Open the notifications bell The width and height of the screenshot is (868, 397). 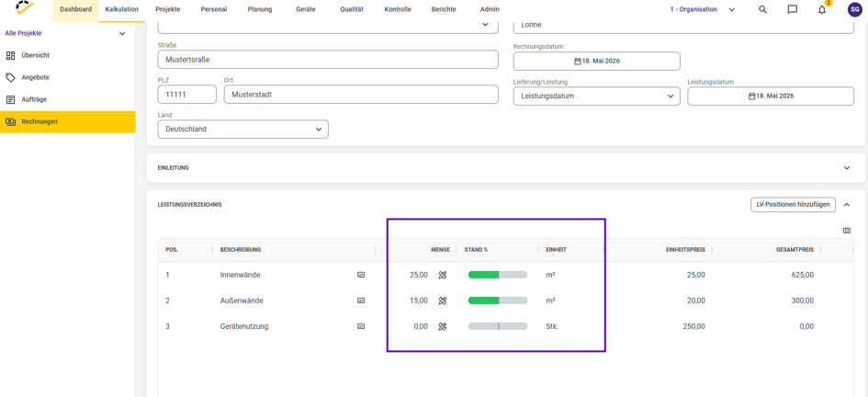(822, 9)
